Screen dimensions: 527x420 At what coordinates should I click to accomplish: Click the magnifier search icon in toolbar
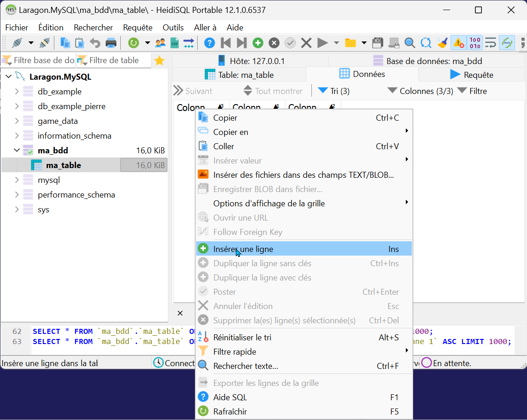[x=410, y=43]
